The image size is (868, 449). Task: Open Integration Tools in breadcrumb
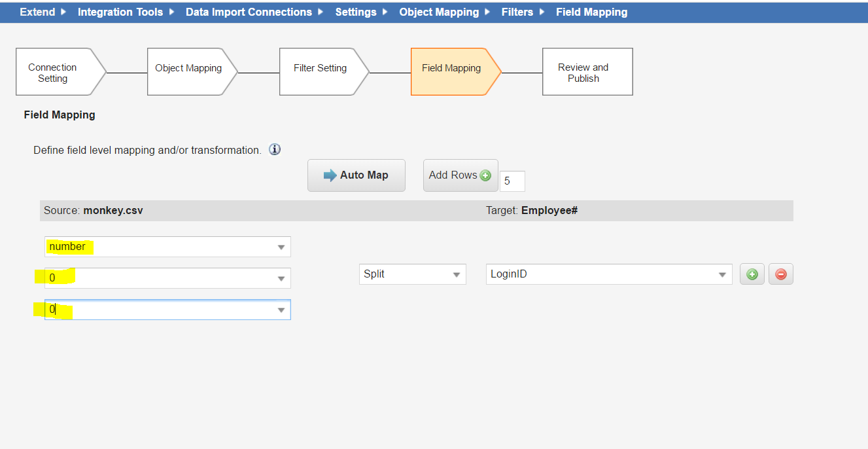click(x=120, y=12)
